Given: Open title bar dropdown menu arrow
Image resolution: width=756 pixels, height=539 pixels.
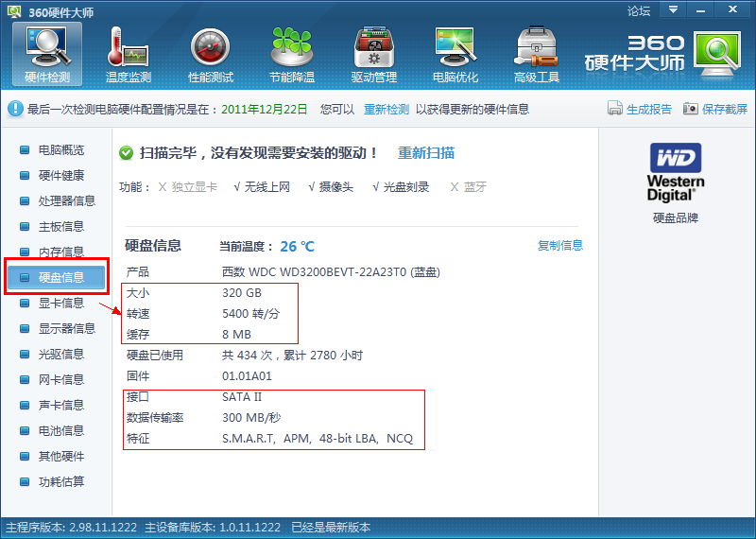Looking at the screenshot, I should coord(673,10).
